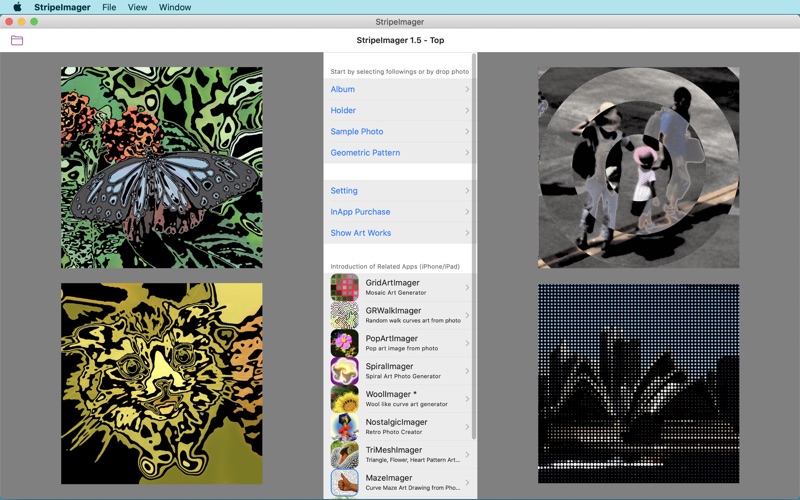Click the 'StripeImager 1.5 - Top' header
800x500 pixels.
[401, 40]
